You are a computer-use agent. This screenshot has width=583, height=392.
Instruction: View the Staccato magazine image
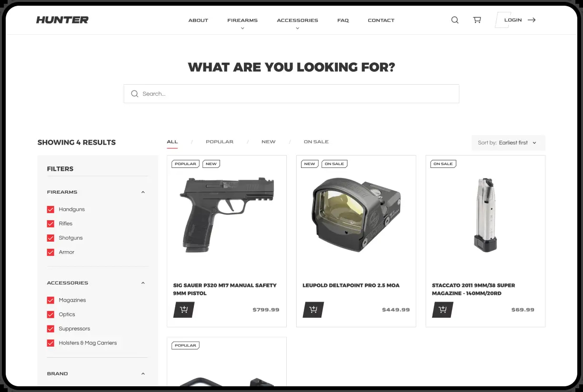pyautogui.click(x=485, y=215)
